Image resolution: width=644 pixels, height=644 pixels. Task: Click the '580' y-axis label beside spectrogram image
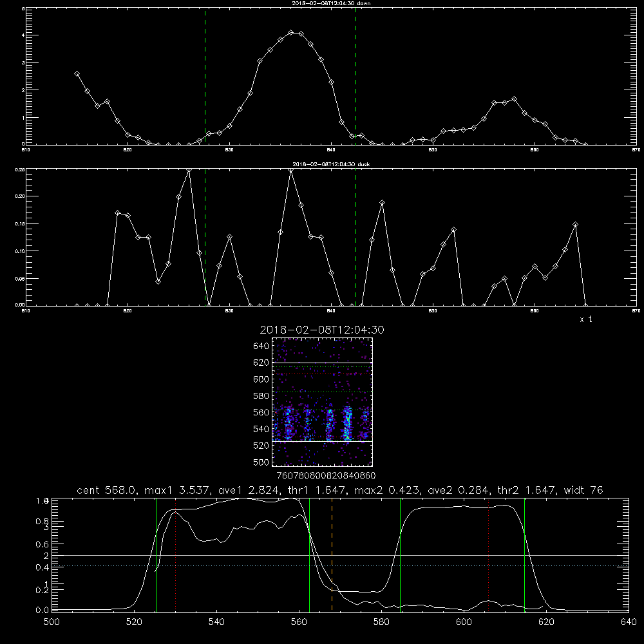(261, 396)
